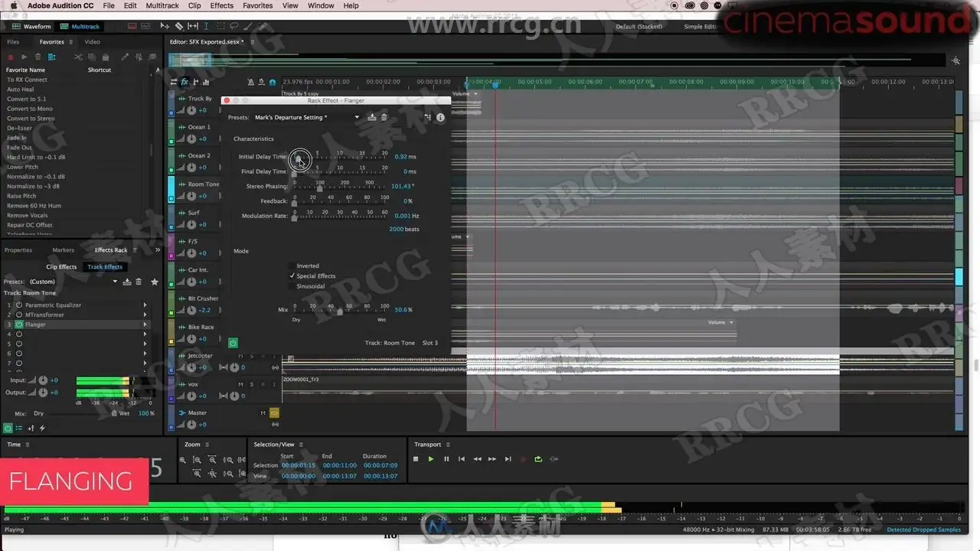Select the Remove Vocals favorite
980x551 pixels.
pos(28,215)
